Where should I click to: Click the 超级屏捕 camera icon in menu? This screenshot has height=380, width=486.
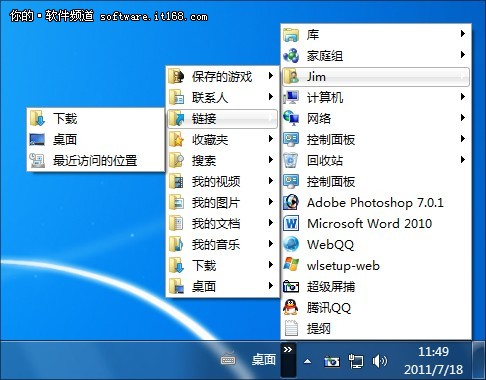(291, 286)
